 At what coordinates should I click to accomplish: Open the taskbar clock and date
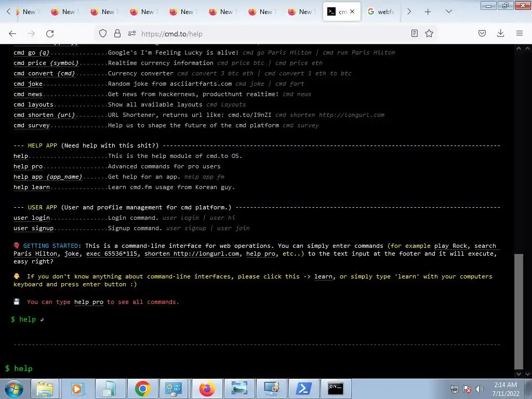point(506,389)
